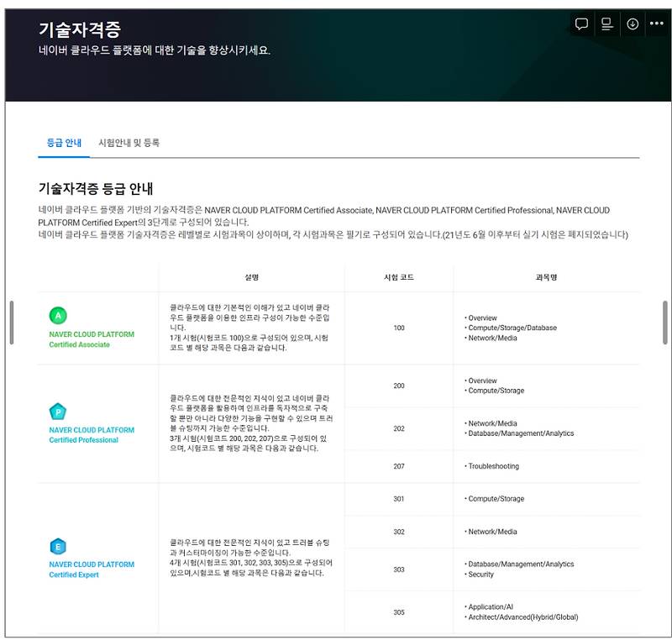This screenshot has width=672, height=640.
Task: Click the blog/post icon in the header
Action: point(606,24)
